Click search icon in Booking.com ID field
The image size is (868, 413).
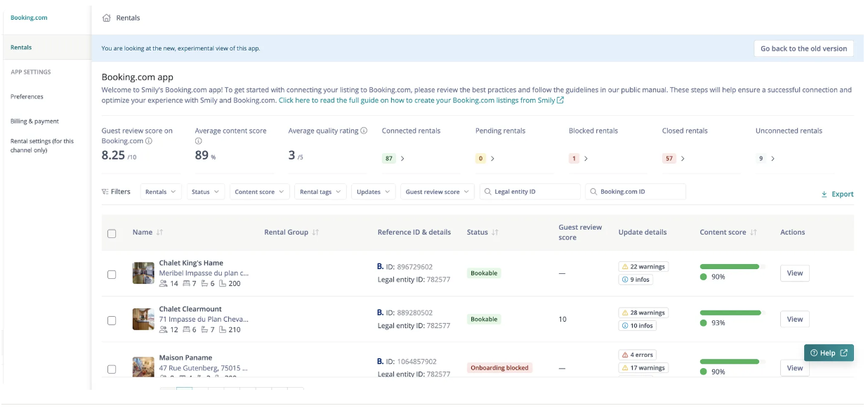[593, 192]
